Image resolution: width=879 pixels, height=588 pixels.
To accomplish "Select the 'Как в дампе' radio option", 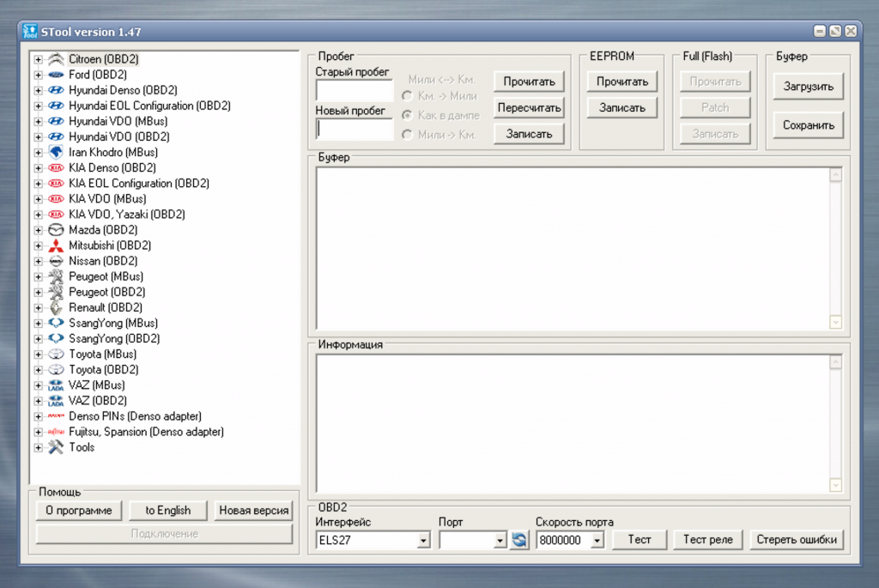I will (x=407, y=115).
